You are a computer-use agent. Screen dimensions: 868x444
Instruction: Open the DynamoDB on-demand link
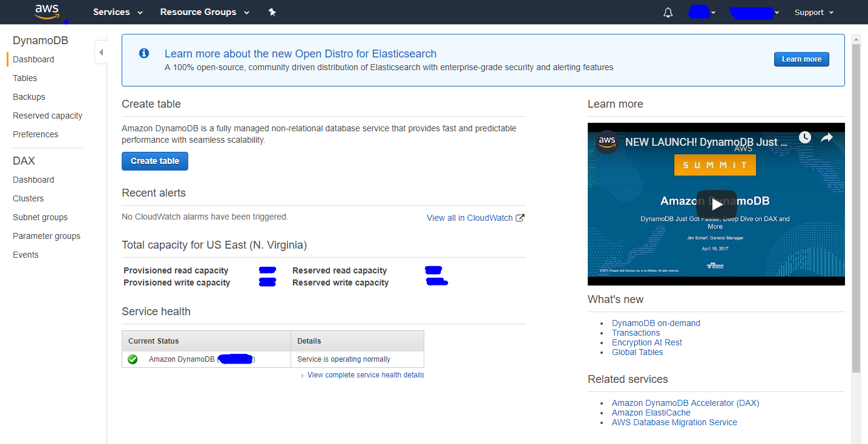coord(656,323)
